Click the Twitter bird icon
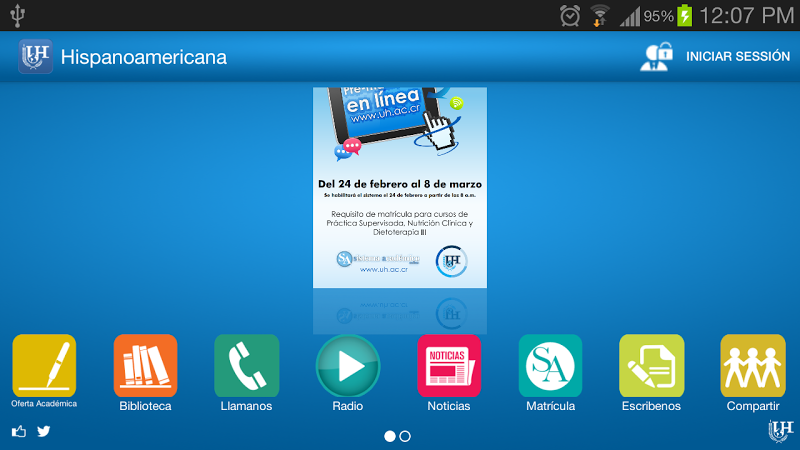This screenshot has height=450, width=800. click(x=44, y=432)
